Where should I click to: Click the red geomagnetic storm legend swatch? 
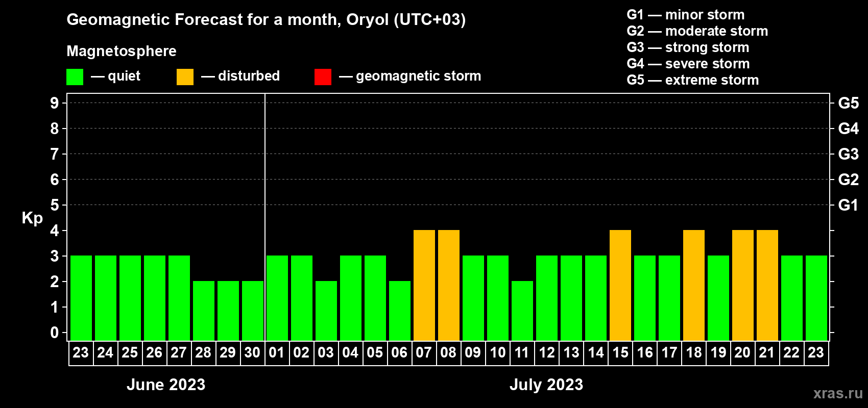pos(323,77)
